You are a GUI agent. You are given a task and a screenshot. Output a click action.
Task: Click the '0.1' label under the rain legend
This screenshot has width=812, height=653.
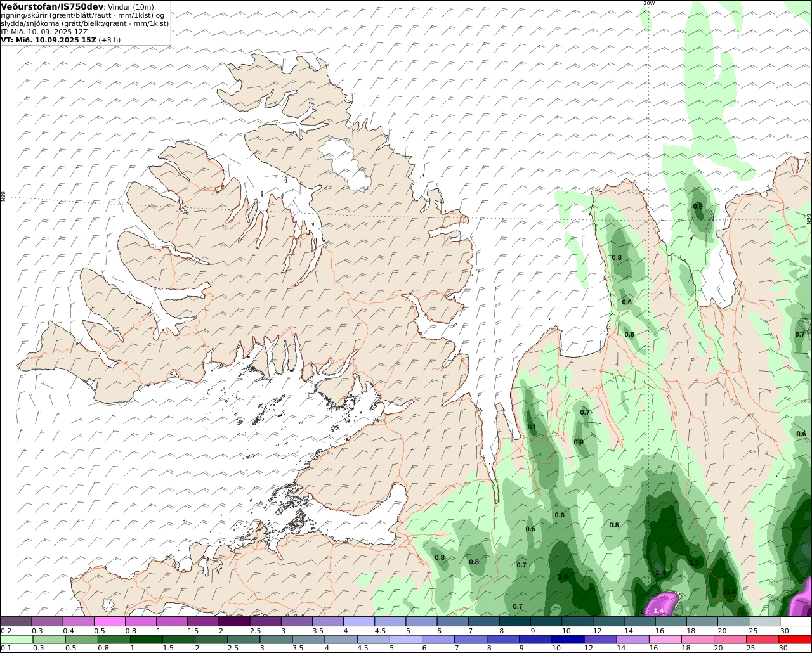(6, 648)
